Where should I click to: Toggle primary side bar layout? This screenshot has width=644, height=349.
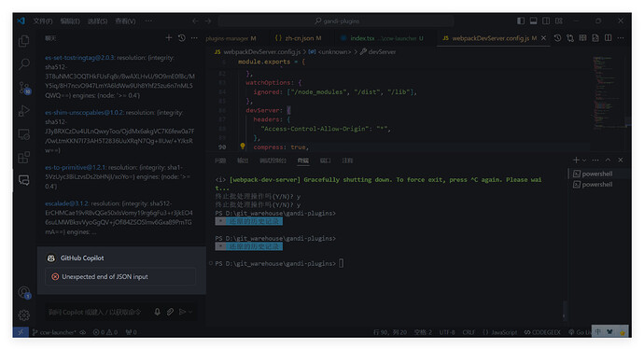point(521,21)
